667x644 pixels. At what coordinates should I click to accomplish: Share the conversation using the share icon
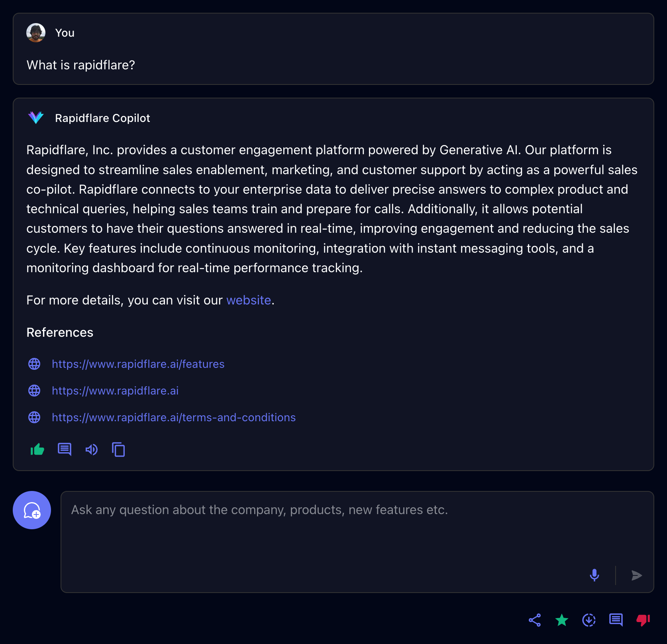(x=535, y=620)
